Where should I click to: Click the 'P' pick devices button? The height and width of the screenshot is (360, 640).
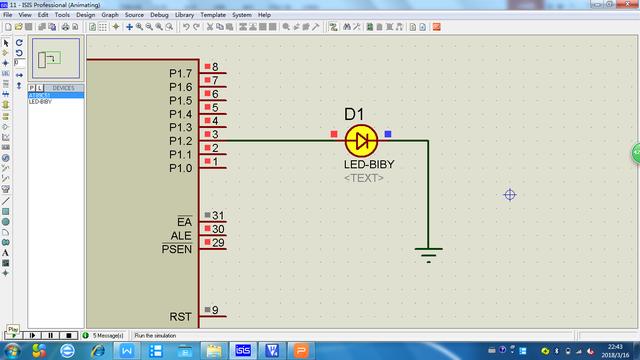[32, 88]
